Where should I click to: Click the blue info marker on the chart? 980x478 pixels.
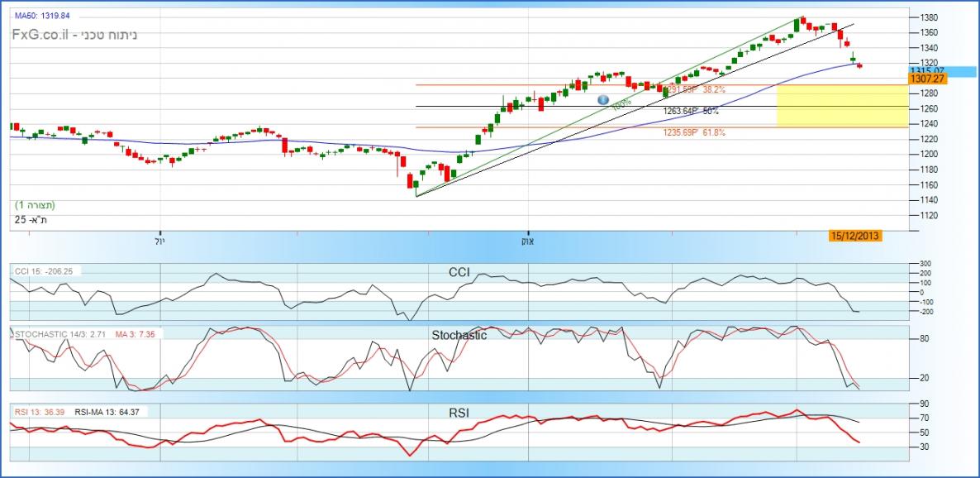click(x=603, y=100)
